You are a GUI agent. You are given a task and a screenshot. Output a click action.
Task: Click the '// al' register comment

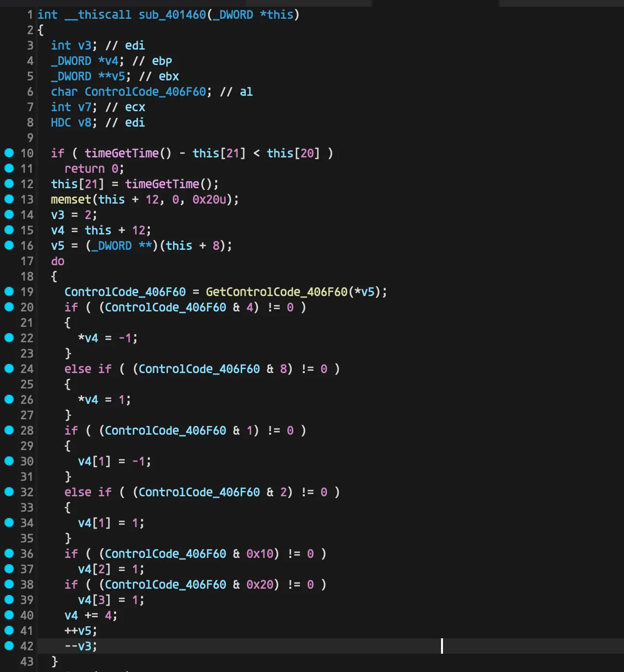[236, 91]
